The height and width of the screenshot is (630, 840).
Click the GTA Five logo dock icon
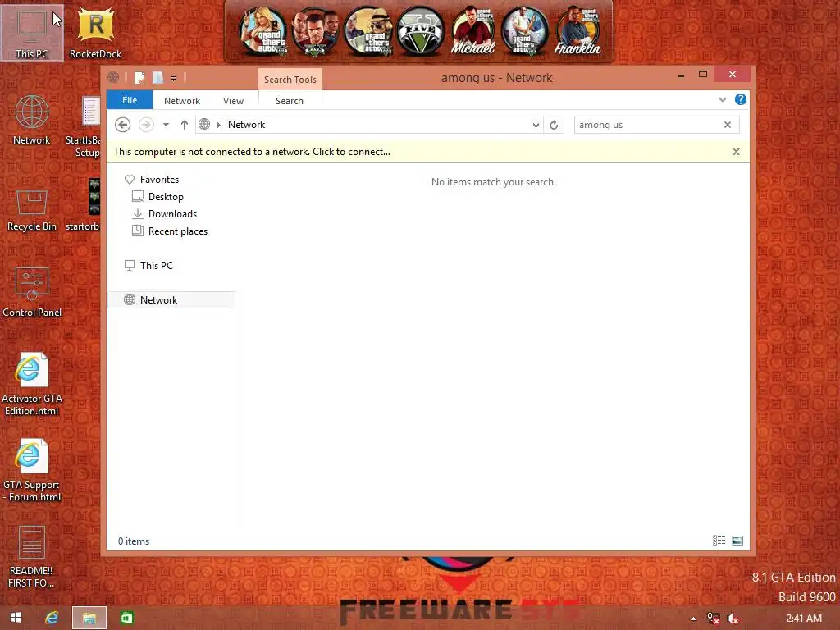[x=421, y=31]
